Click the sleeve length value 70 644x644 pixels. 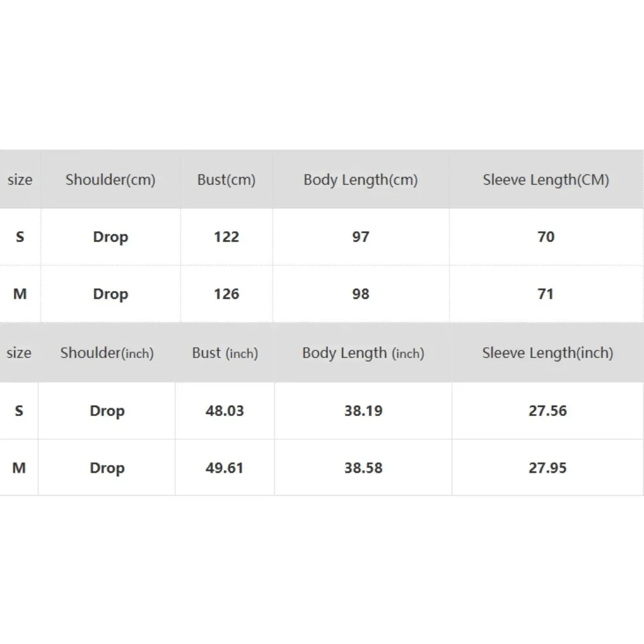click(x=545, y=237)
